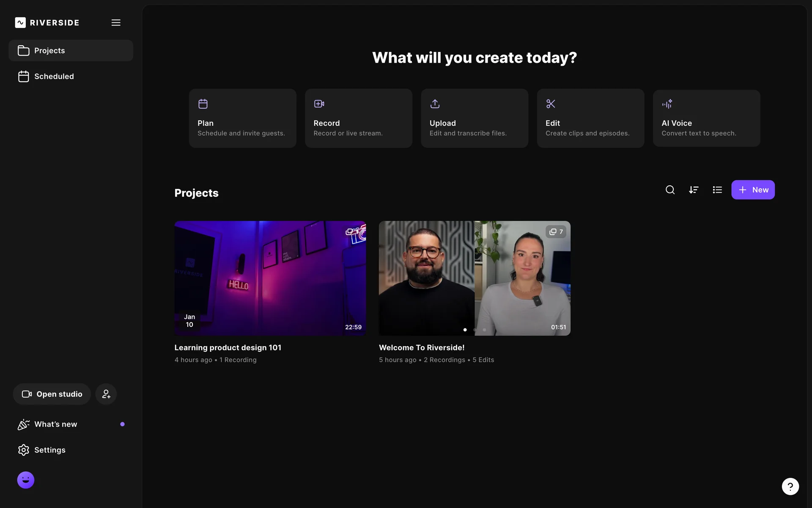Search projects with the magnifier icon
Viewport: 812px width, 508px height.
click(x=670, y=190)
